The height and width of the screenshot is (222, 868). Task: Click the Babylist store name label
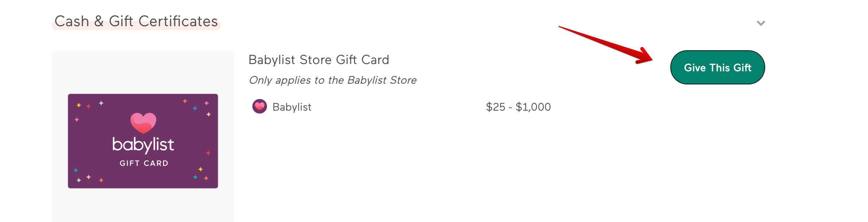pyautogui.click(x=292, y=107)
